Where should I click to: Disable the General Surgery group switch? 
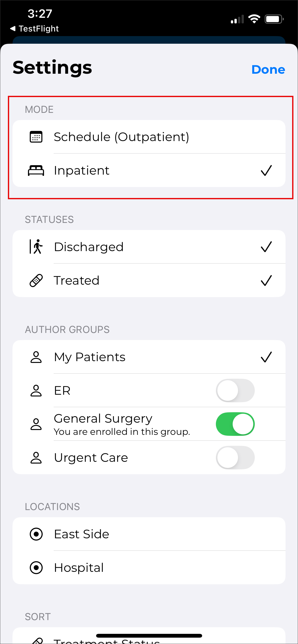tap(235, 424)
